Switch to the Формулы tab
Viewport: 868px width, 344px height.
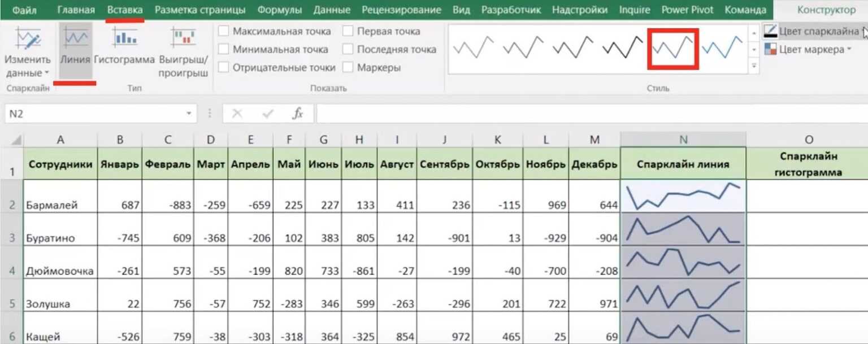click(x=279, y=10)
